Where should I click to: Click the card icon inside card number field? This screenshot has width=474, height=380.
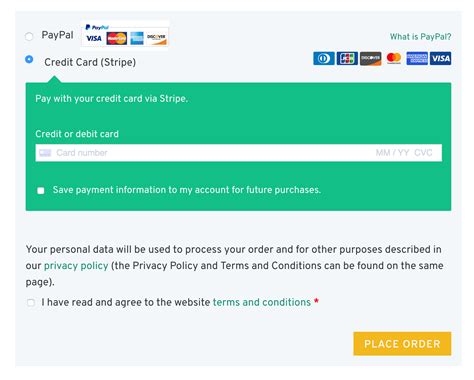coord(45,153)
